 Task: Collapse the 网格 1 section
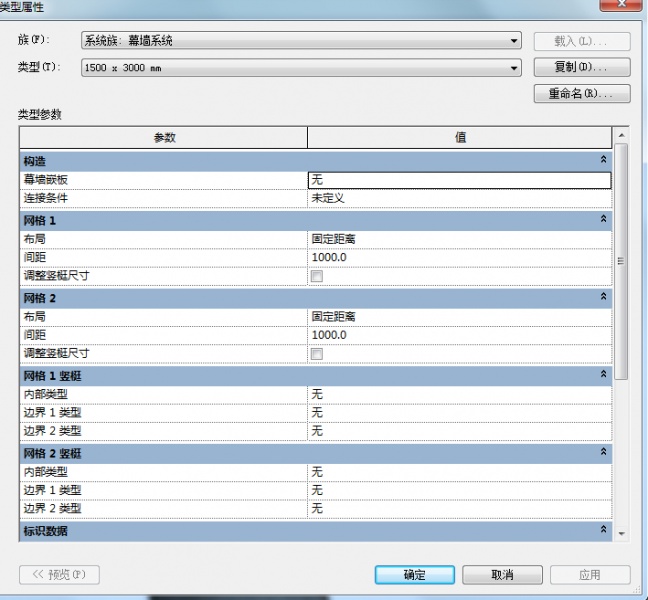tap(603, 219)
